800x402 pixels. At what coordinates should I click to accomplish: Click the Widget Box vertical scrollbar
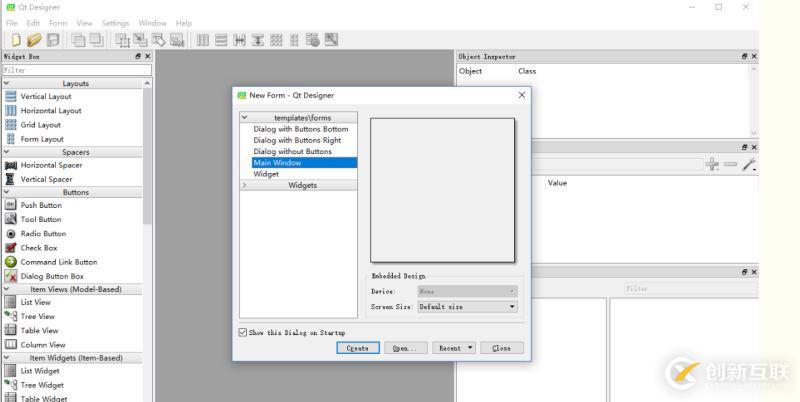click(x=147, y=156)
